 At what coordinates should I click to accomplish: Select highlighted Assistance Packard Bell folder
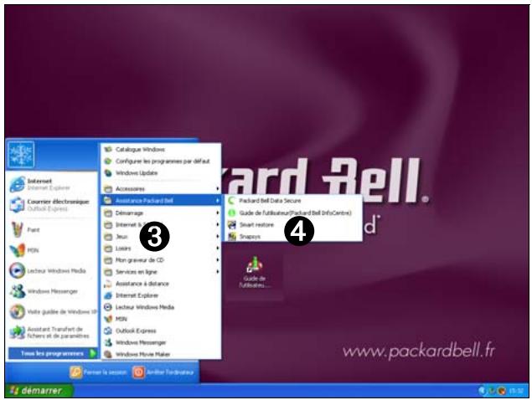click(x=161, y=201)
